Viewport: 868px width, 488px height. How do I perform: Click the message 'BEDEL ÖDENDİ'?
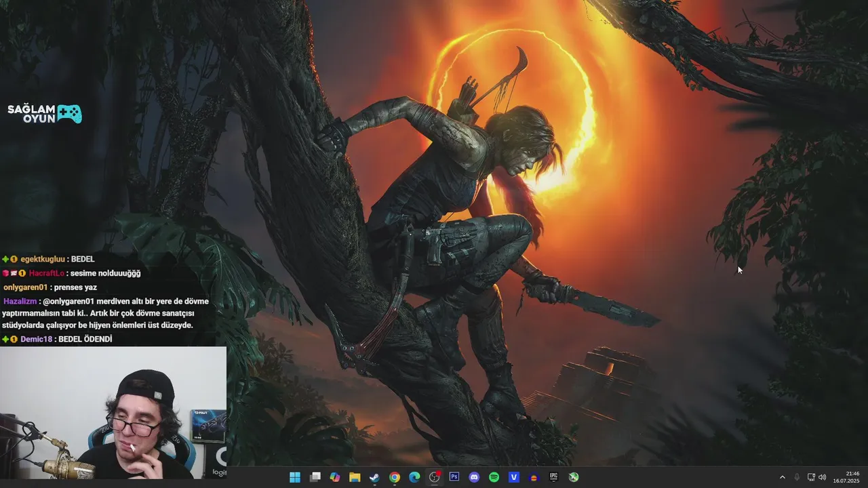pos(85,339)
